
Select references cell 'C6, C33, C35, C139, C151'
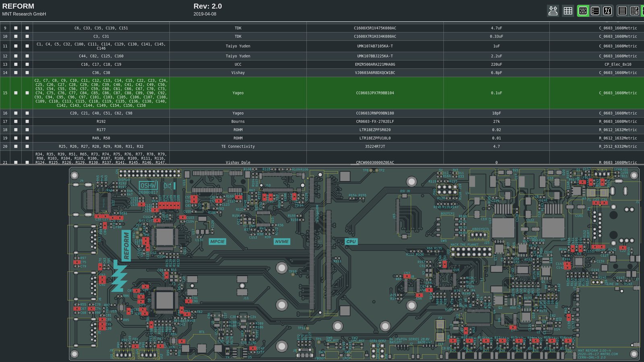click(x=101, y=28)
